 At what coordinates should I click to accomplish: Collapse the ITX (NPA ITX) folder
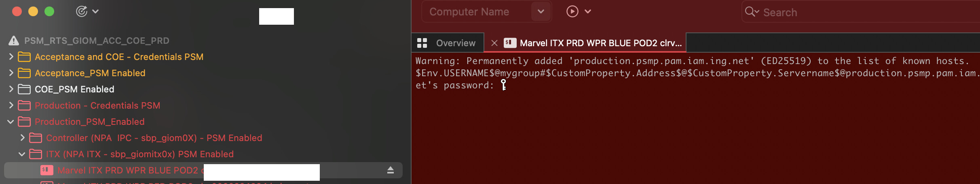[22, 154]
